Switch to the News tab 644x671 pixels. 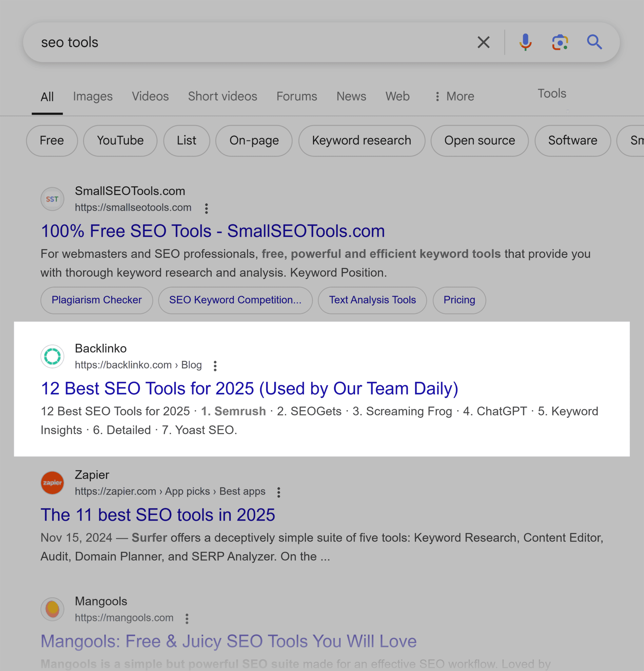click(351, 96)
